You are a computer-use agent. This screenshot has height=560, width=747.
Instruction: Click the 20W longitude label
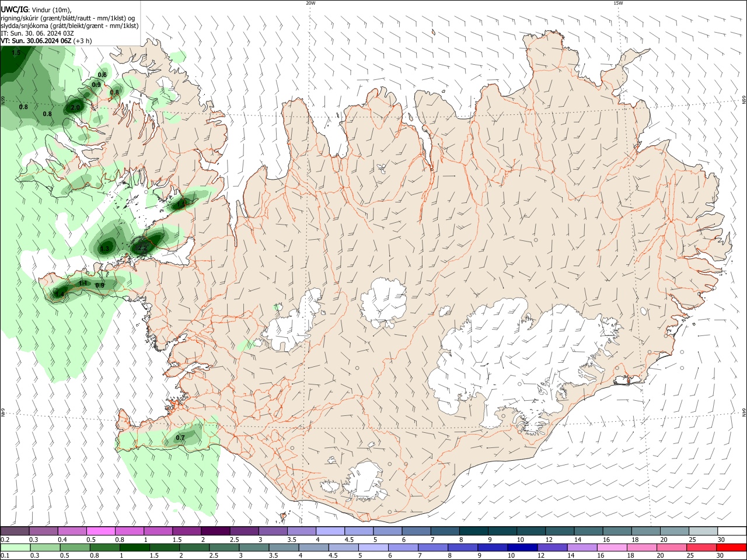[310, 3]
